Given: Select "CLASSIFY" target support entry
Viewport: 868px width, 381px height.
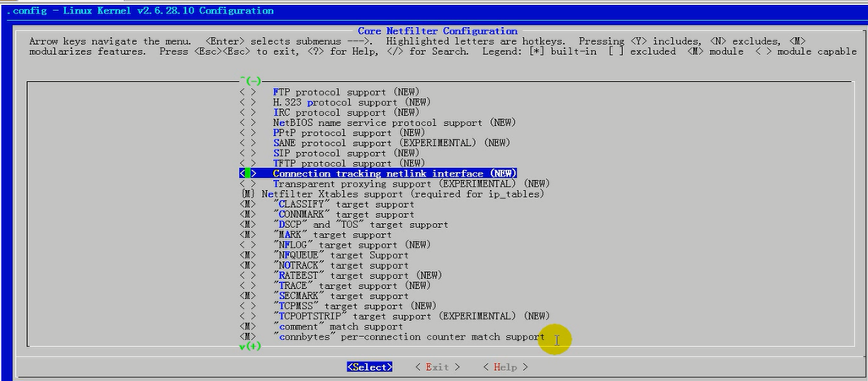Looking at the screenshot, I should click(x=344, y=204).
